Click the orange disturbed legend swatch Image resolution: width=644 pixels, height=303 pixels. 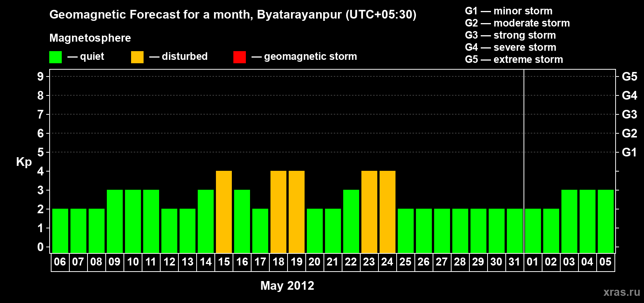pyautogui.click(x=137, y=57)
